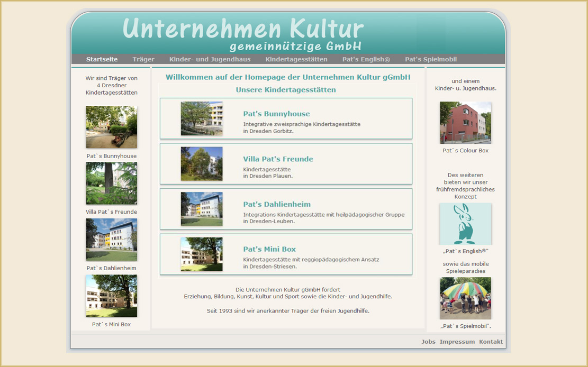This screenshot has height=367, width=588.
Task: Click the Jobs footer link
Action: (x=428, y=342)
